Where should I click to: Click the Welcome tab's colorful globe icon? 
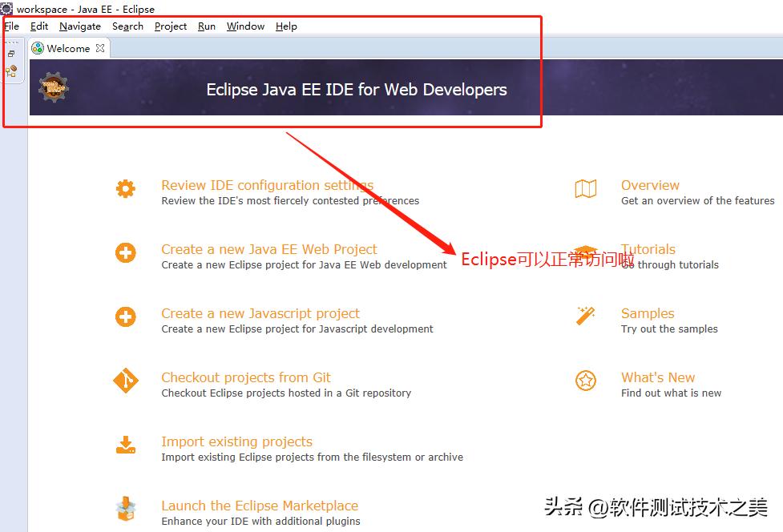tap(38, 48)
